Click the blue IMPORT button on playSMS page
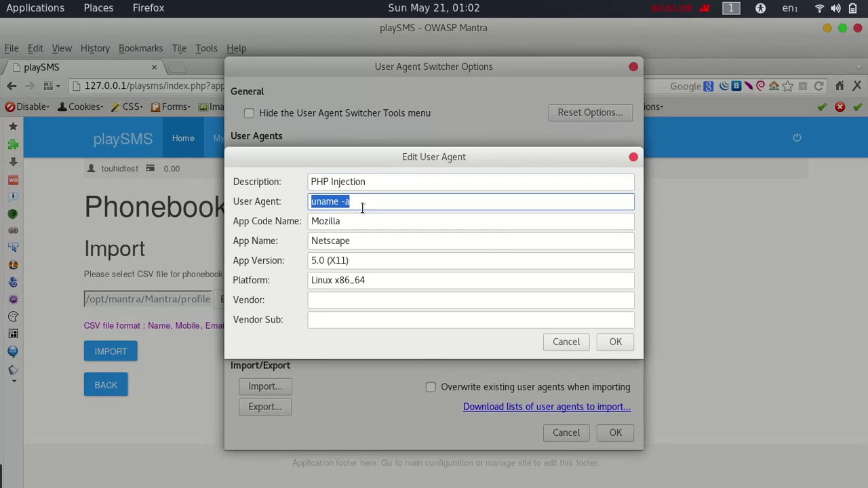 [111, 351]
